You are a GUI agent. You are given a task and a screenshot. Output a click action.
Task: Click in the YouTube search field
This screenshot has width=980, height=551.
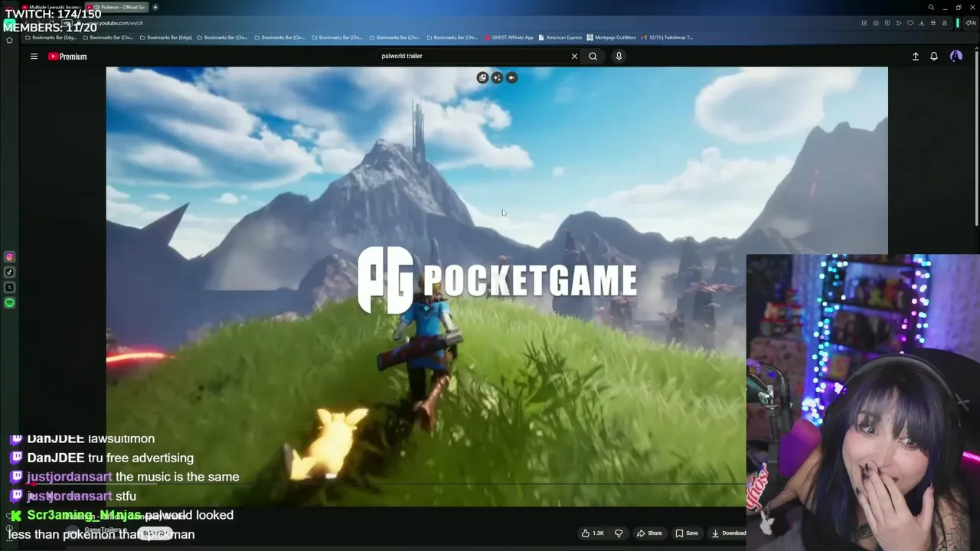pyautogui.click(x=475, y=56)
